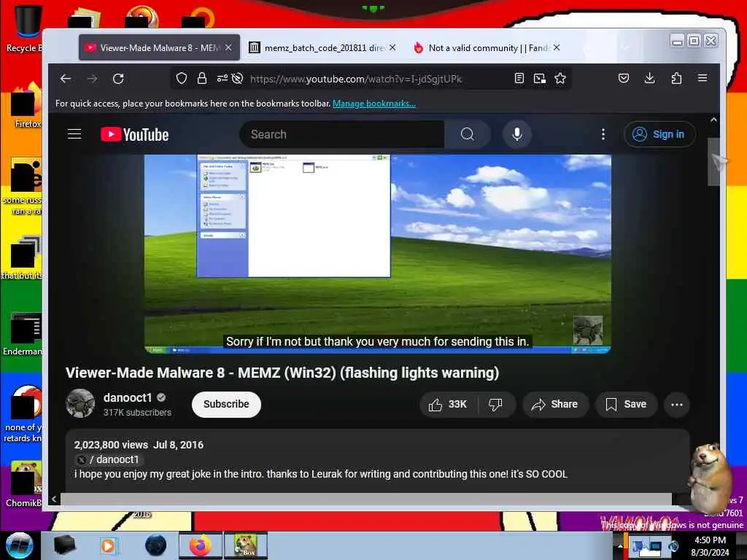Close the Not a valid community tab
The image size is (747, 560).
(557, 47)
